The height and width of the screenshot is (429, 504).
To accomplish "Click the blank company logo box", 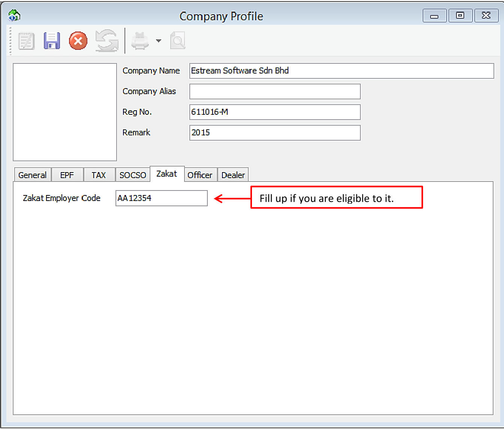I will 65,112.
